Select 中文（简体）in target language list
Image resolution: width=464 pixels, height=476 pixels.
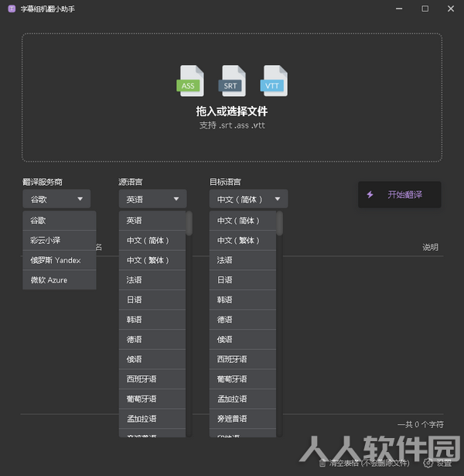(x=243, y=221)
